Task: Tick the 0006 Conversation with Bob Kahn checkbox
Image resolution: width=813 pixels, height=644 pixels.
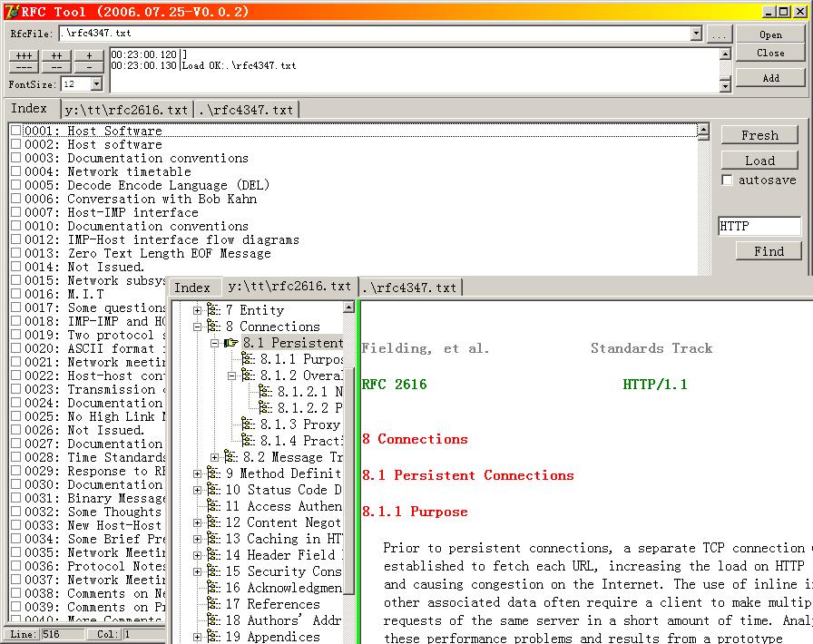Action: click(x=16, y=199)
